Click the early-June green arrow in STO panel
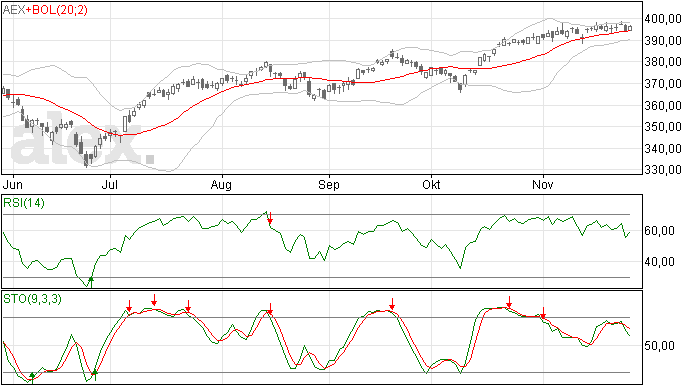The width and height of the screenshot is (690, 387). point(32,377)
